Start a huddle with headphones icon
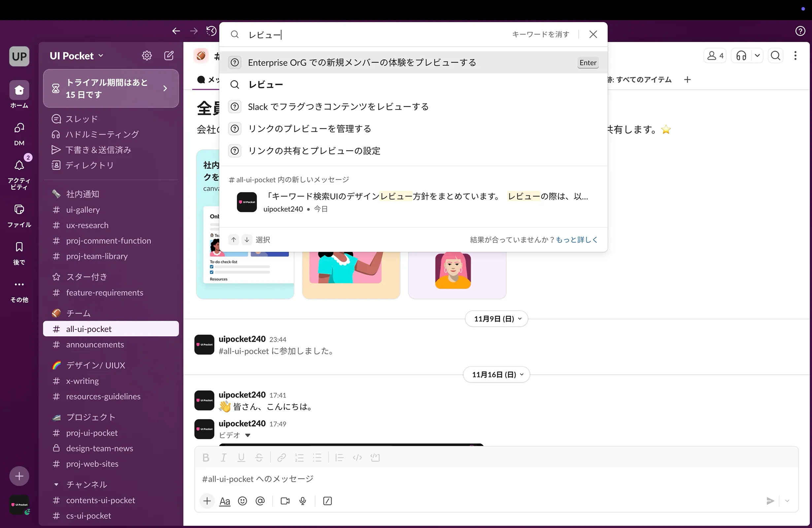812x528 pixels. (741, 55)
